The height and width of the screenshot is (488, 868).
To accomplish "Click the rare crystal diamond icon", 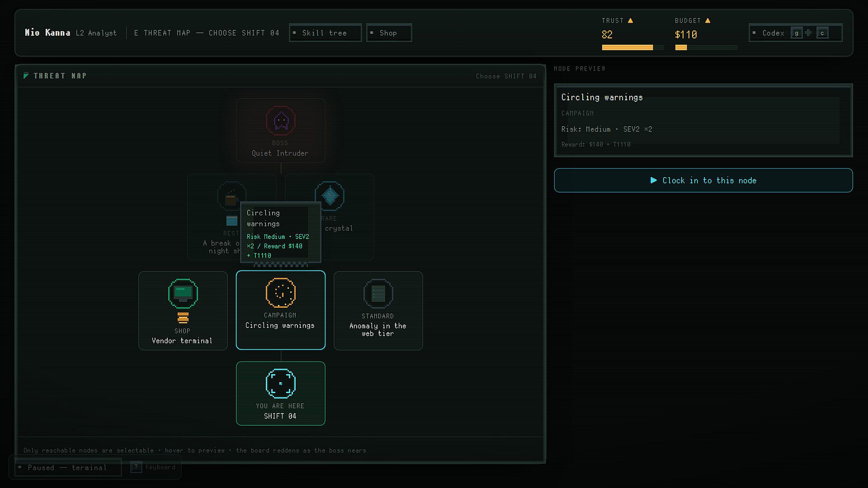I will 330,196.
